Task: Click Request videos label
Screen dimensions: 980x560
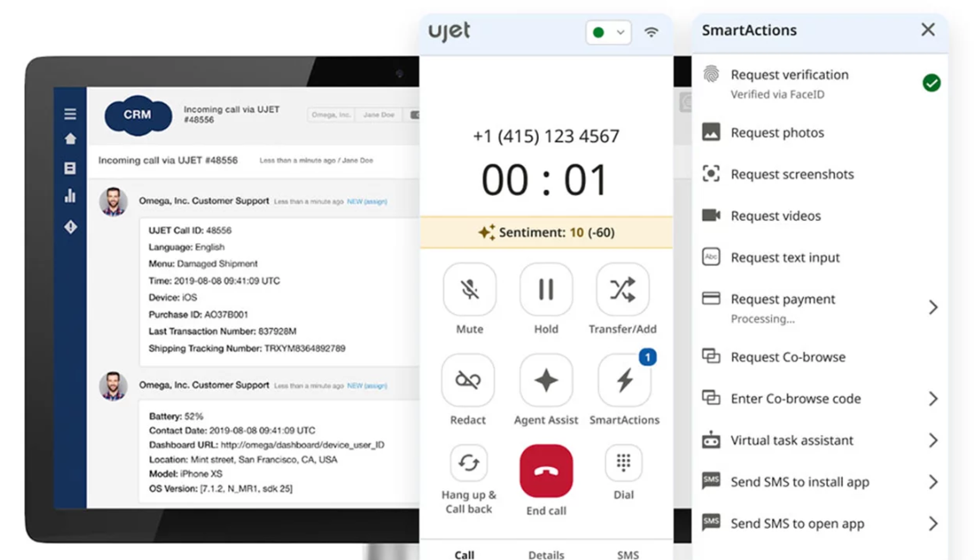Action: 775,216
